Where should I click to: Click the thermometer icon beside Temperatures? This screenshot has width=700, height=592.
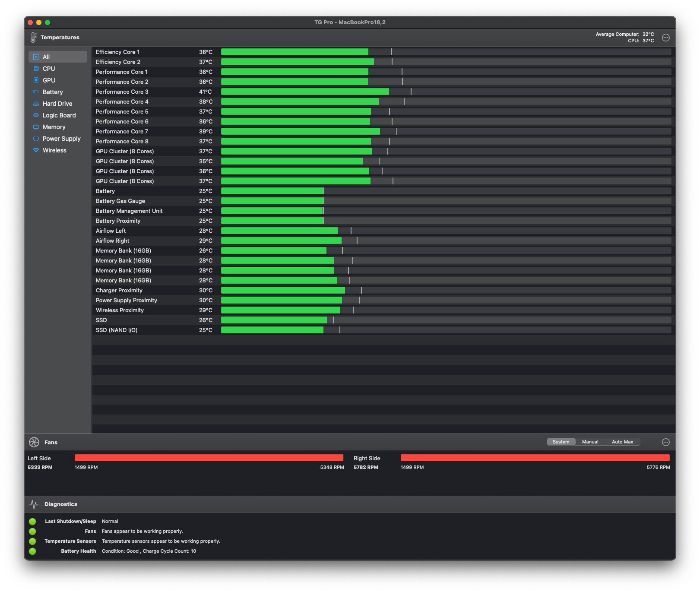(33, 38)
